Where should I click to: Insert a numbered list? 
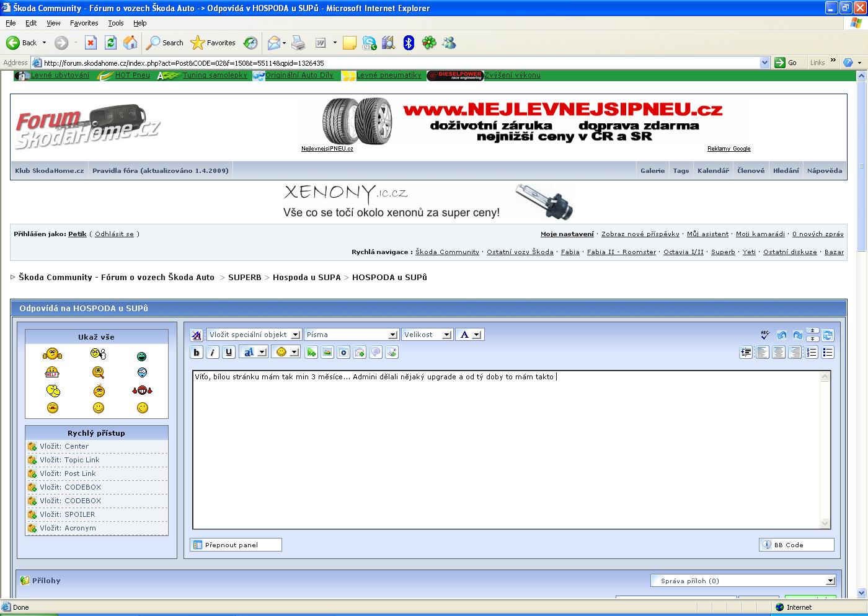tap(812, 353)
